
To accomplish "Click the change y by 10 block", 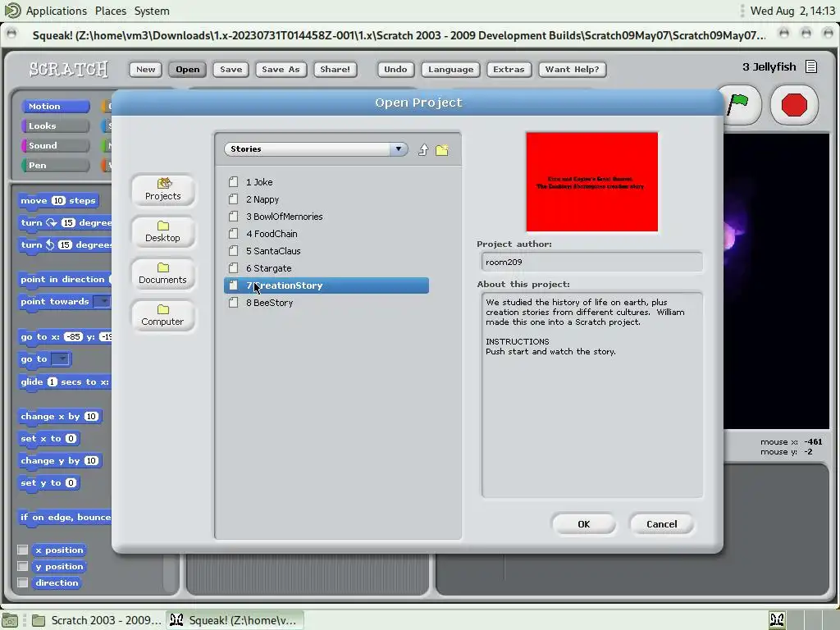I will tap(60, 461).
